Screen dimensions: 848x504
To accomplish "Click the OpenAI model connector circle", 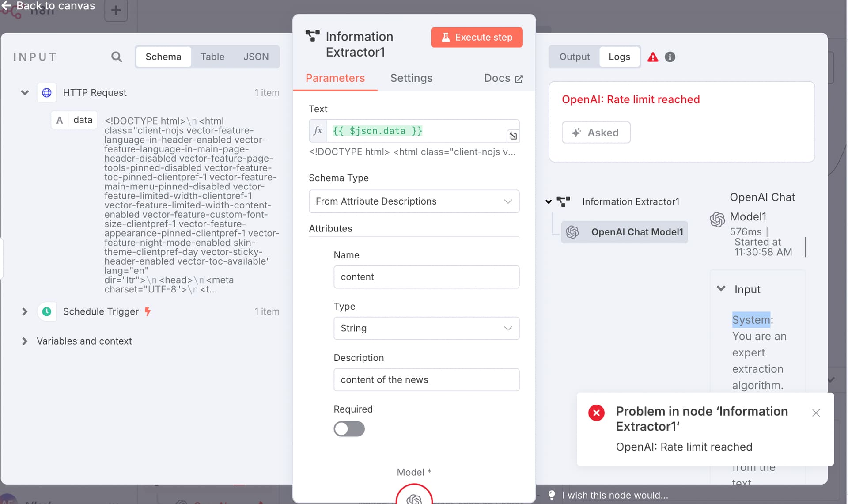I will 414,495.
